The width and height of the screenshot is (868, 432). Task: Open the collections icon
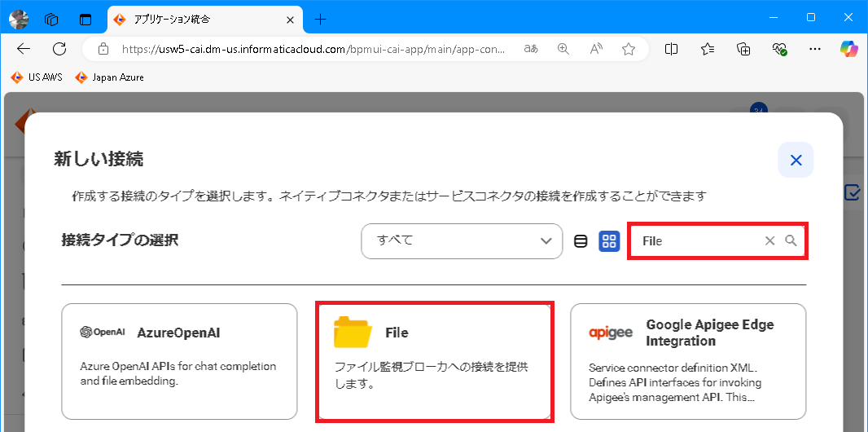[743, 49]
